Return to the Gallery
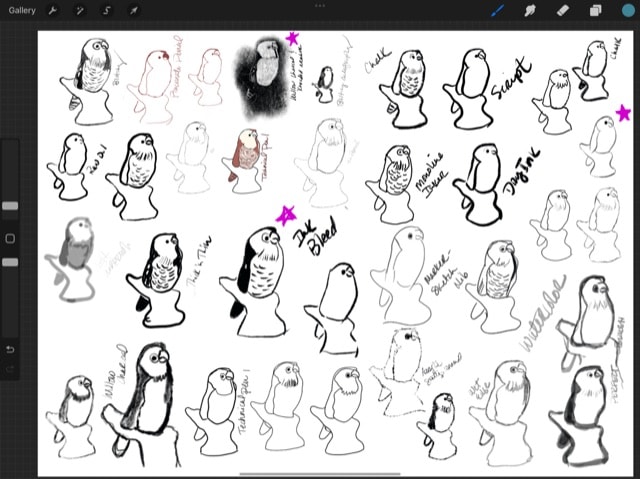The image size is (640, 479). coord(22,10)
